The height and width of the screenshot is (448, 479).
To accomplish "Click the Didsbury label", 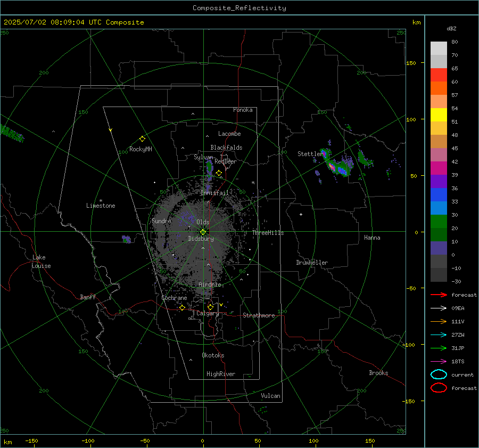I will [201, 239].
